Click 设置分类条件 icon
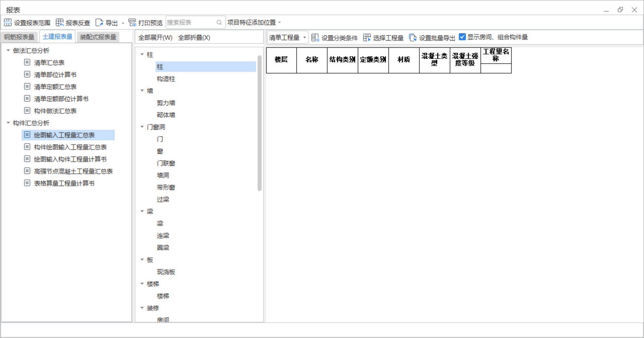644x338 pixels. 315,38
